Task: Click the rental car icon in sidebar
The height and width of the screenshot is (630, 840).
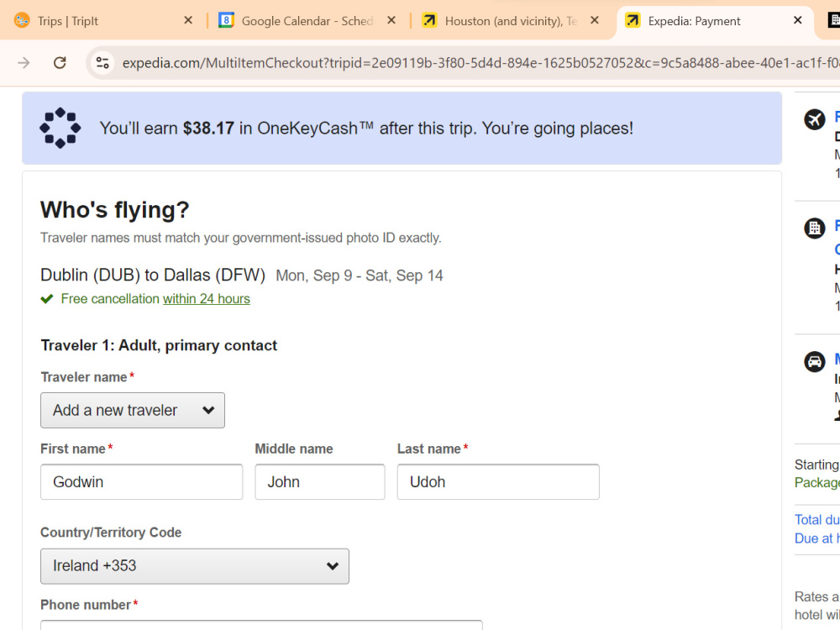Action: pyautogui.click(x=814, y=361)
